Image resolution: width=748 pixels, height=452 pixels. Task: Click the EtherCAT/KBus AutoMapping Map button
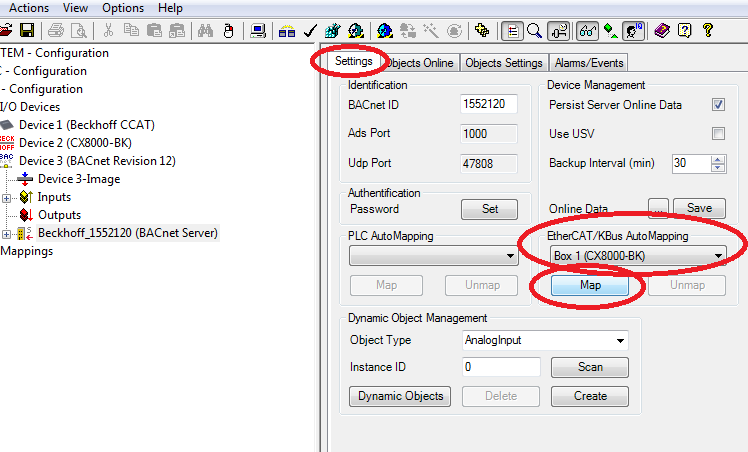tap(590, 285)
